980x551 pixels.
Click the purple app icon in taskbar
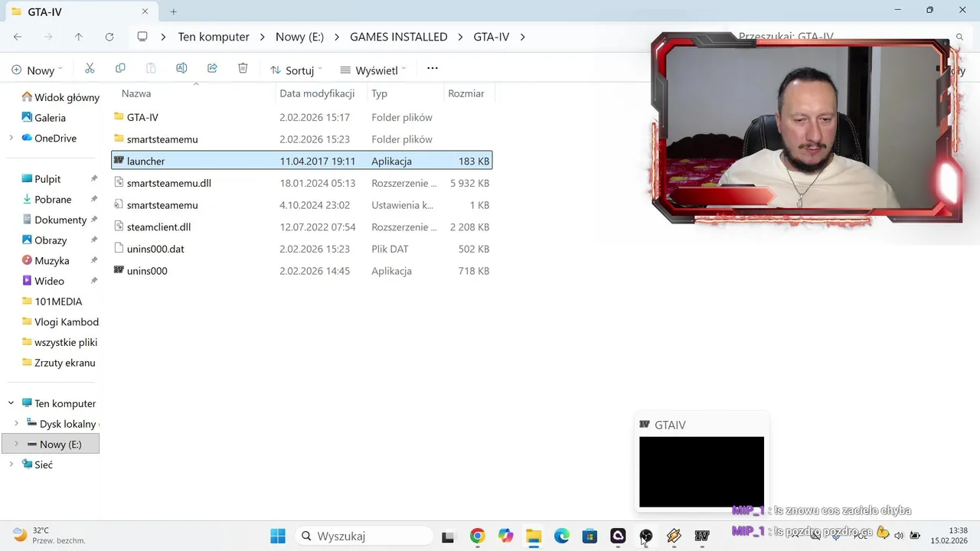tap(618, 536)
